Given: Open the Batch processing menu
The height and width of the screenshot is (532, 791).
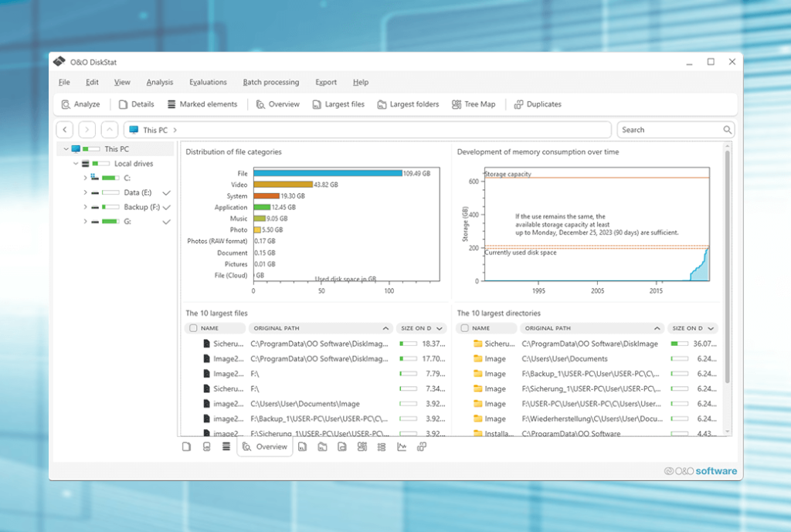Looking at the screenshot, I should pyautogui.click(x=271, y=82).
